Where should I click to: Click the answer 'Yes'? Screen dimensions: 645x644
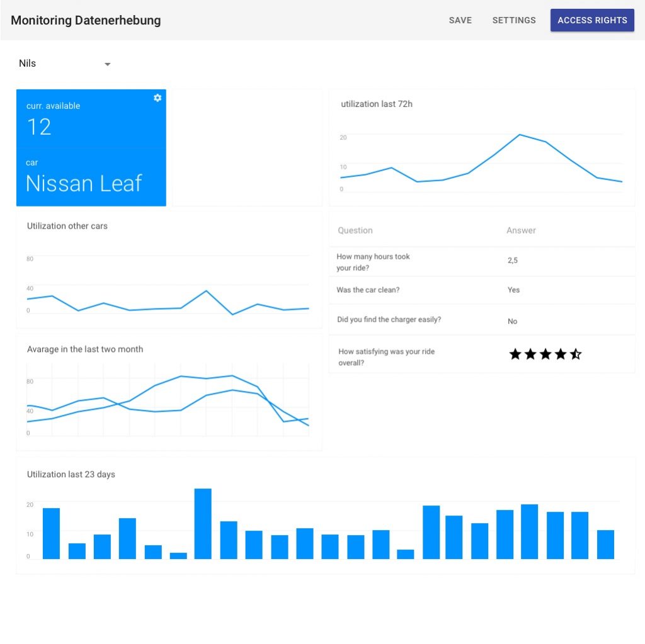click(x=513, y=290)
